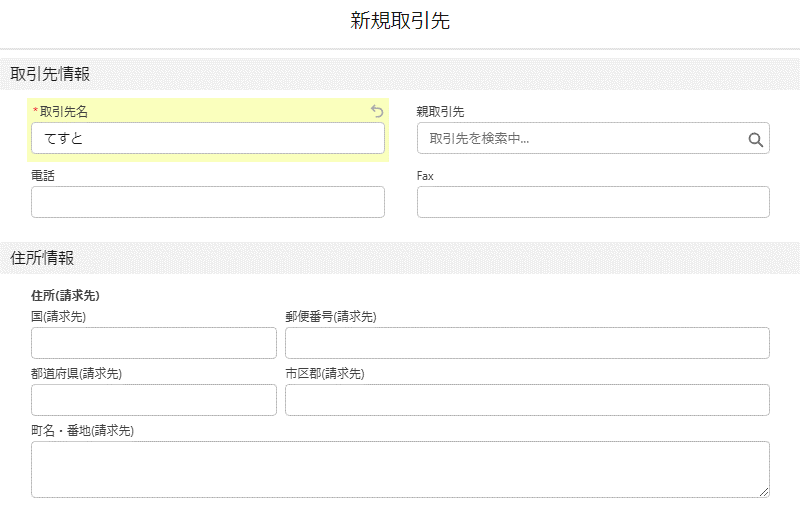Click the 郵便番号(請求先) input field
Screen dimensions: 800x515
point(527,343)
